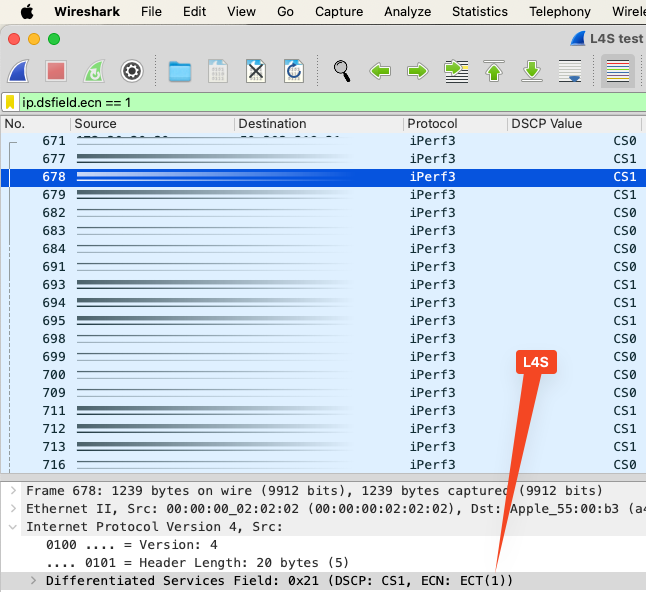Viewport: 646px width, 592px height.
Task: Select packet number 709
Action: (x=323, y=393)
